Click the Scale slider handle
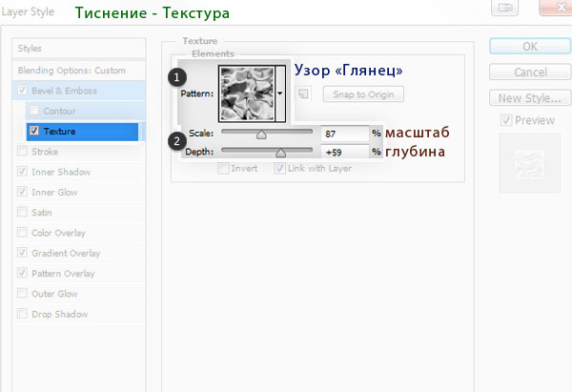The width and height of the screenshot is (572, 392). (x=261, y=134)
